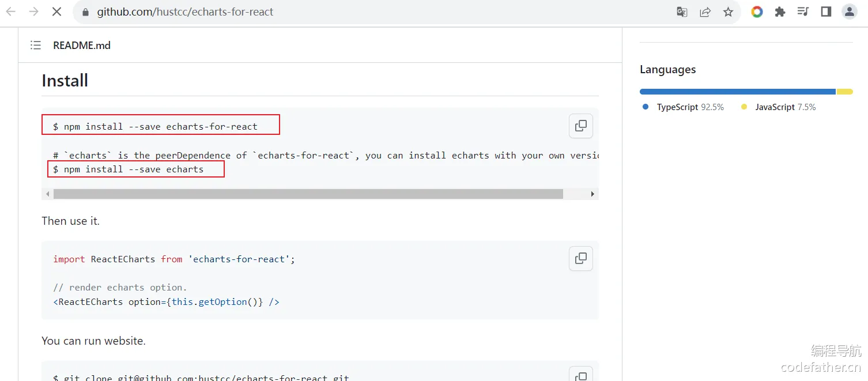Viewport: 868px width, 381px height.
Task: Click right arrow of code scrollbar
Action: click(592, 194)
